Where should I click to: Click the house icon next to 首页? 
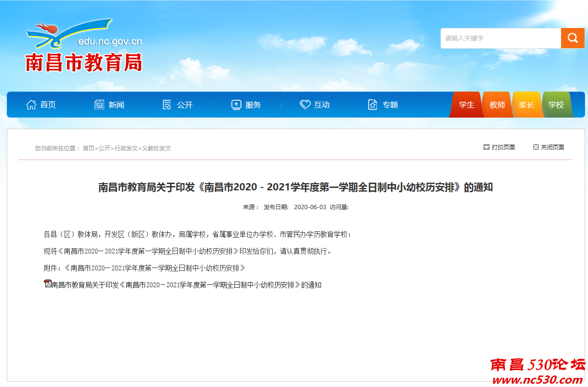point(32,104)
